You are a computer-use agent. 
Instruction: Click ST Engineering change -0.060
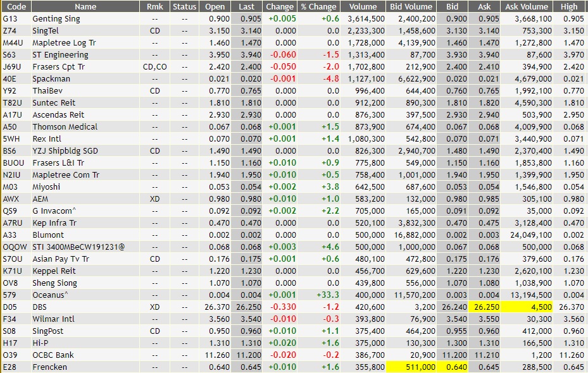pyautogui.click(x=284, y=54)
